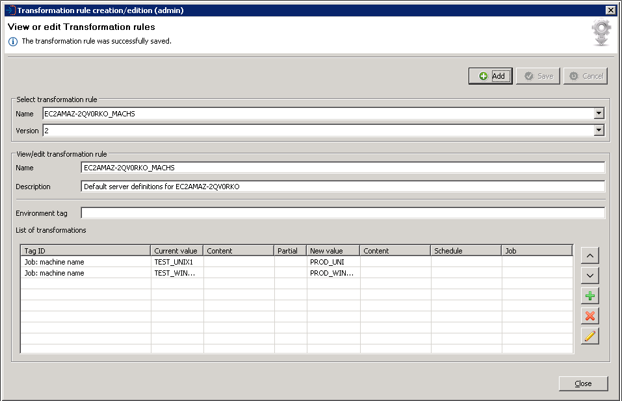Click the gear icon in header

601,33
